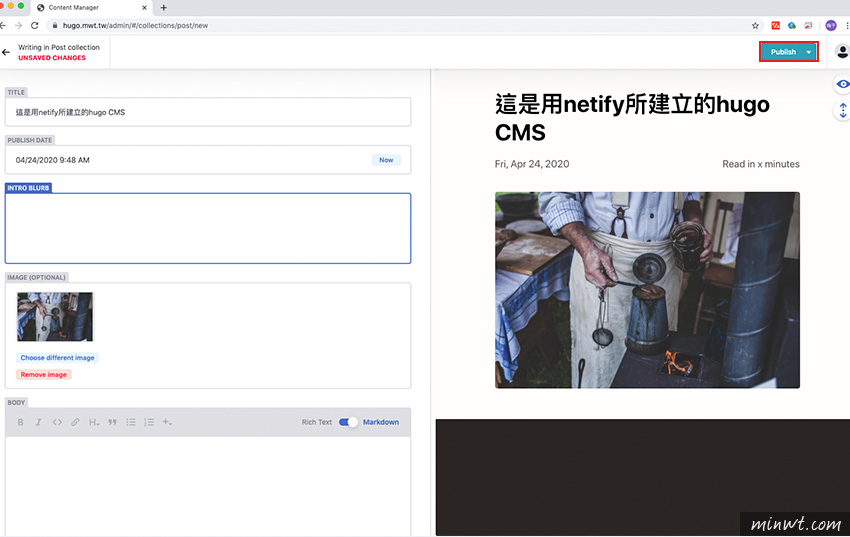Toggle Rich Text to Markdown switch
This screenshot has height=537, width=850.
[x=348, y=422]
